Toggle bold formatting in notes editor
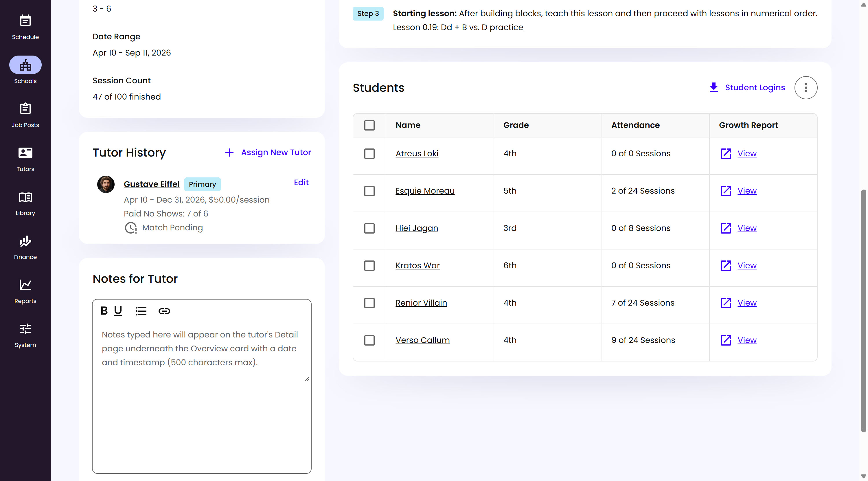The height and width of the screenshot is (481, 868). [x=104, y=311]
